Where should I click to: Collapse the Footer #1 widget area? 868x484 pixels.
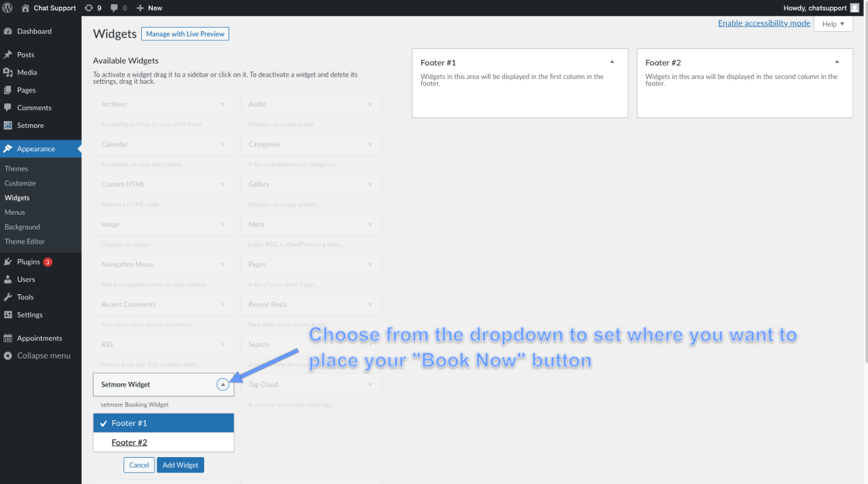coord(612,62)
